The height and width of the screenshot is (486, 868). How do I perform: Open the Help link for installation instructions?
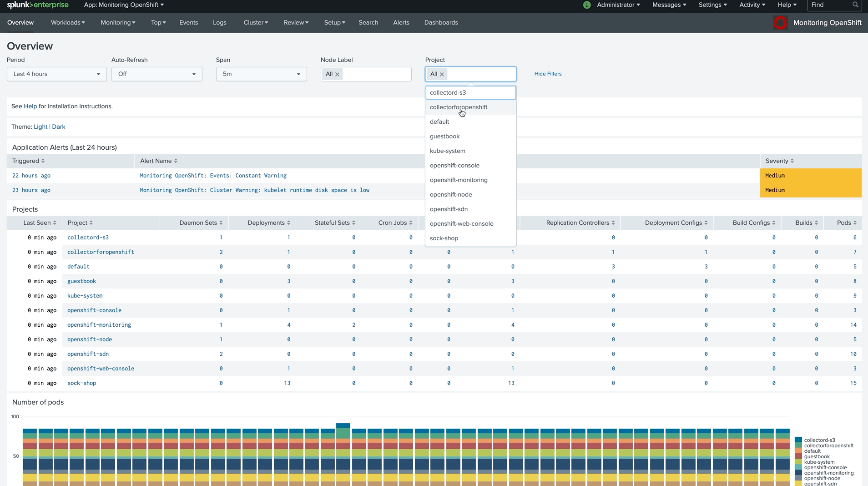(30, 106)
